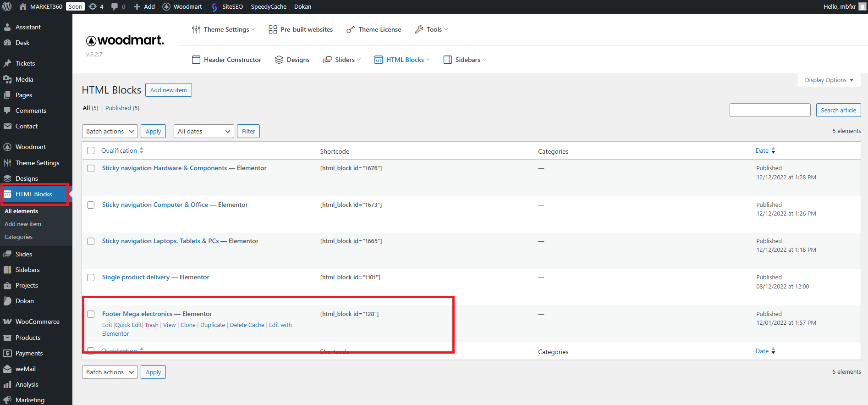
Task: Open Single product delivery block
Action: coord(136,277)
